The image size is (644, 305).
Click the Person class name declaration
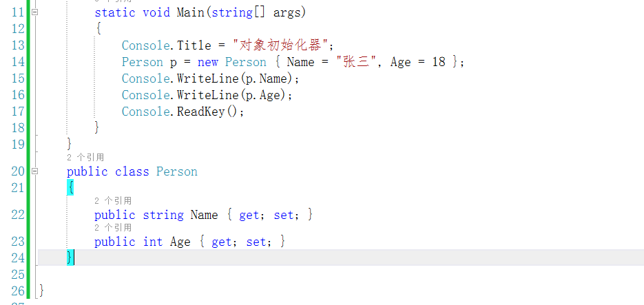click(177, 171)
